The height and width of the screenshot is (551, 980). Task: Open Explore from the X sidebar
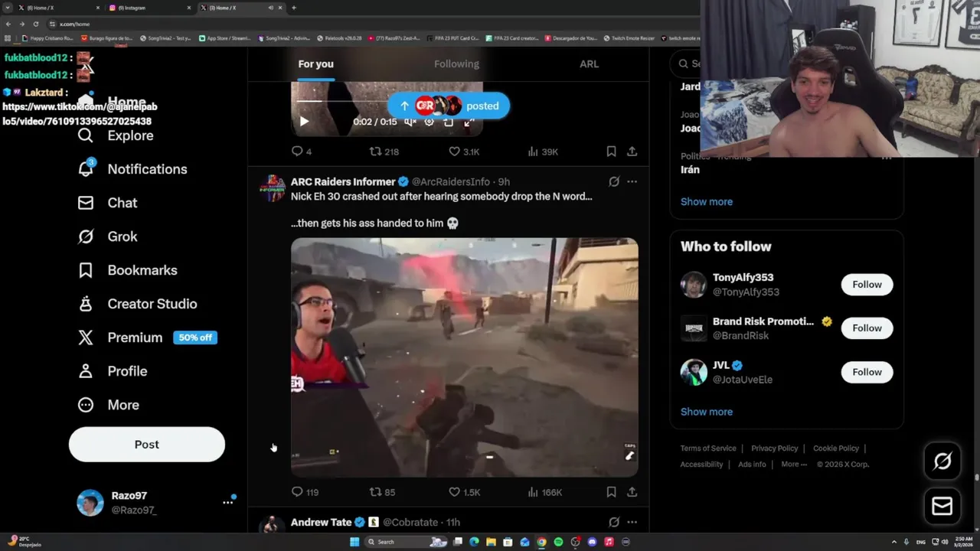[x=116, y=135]
